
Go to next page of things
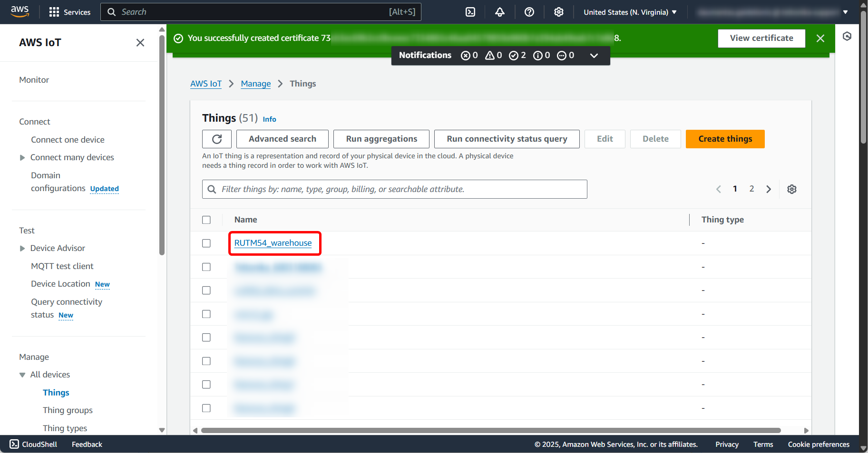[x=769, y=189]
